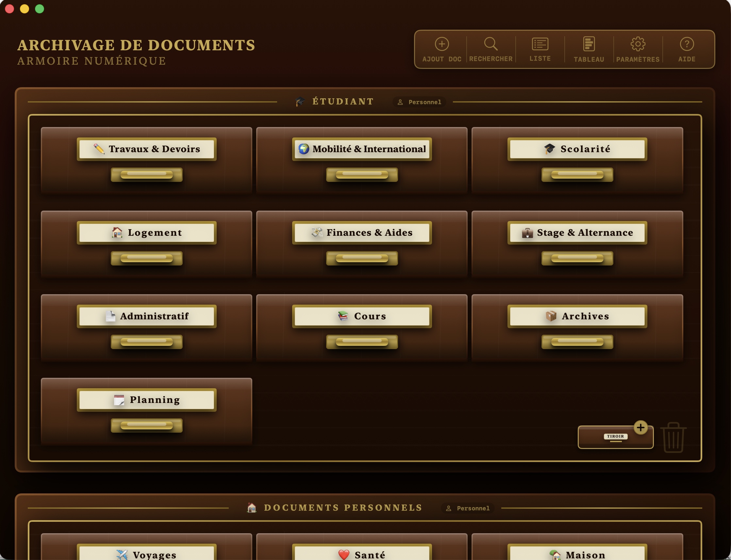Click the pencil icon on Travaux & Devoirs
Screen dimensions: 731x560
pos(99,149)
